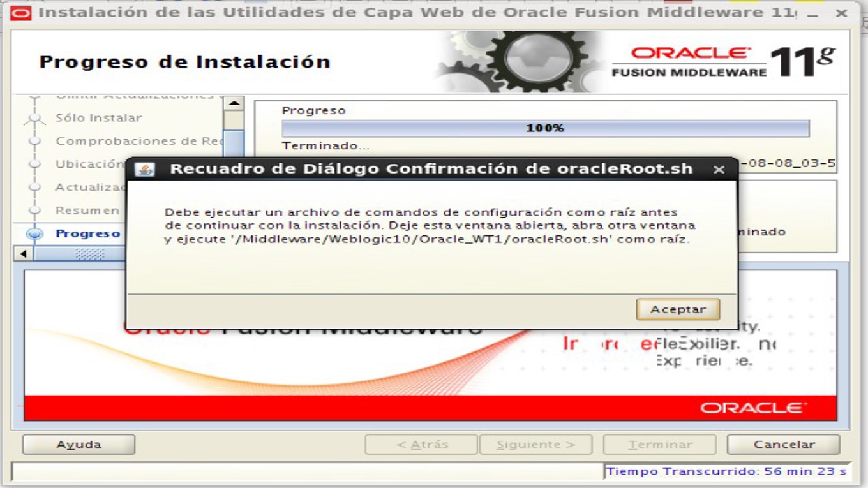Open the Ayuda help button
868x488 pixels.
click(78, 444)
